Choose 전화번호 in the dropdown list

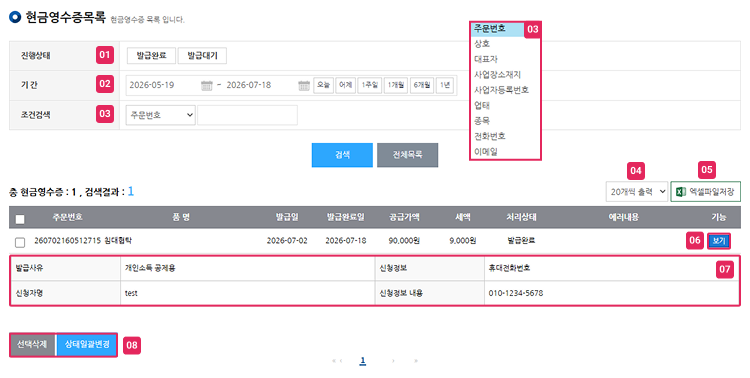pyautogui.click(x=490, y=136)
